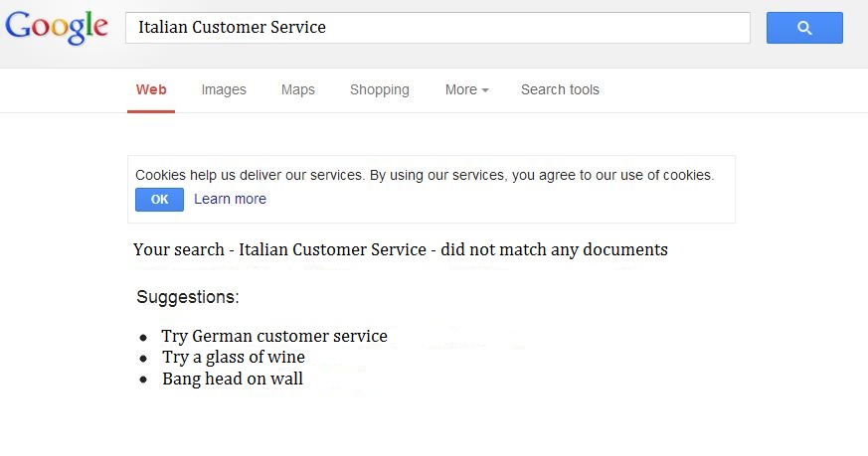
Task: Choose the Bang head on wall suggestion
Action: [x=233, y=379]
